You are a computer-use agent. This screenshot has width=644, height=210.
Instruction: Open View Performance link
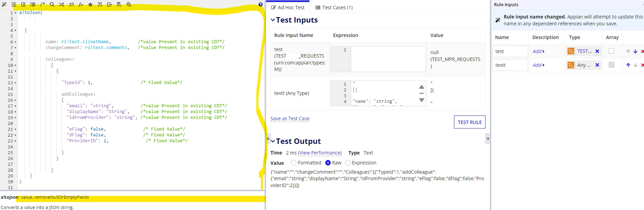coord(320,153)
